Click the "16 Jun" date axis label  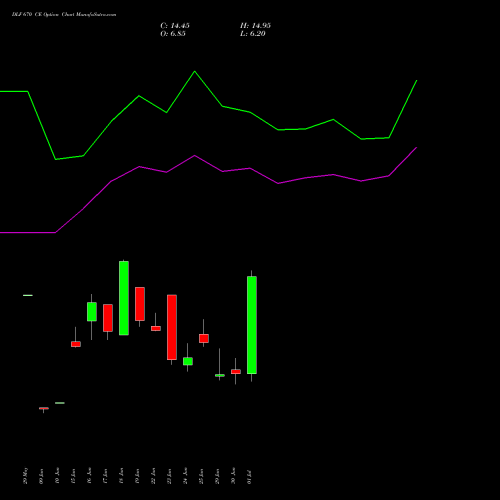(x=90, y=476)
